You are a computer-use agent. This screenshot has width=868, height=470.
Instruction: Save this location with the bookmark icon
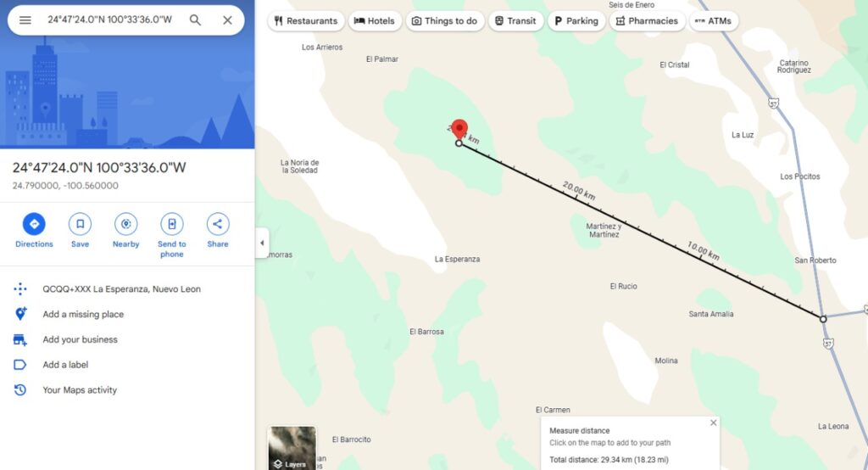81,224
